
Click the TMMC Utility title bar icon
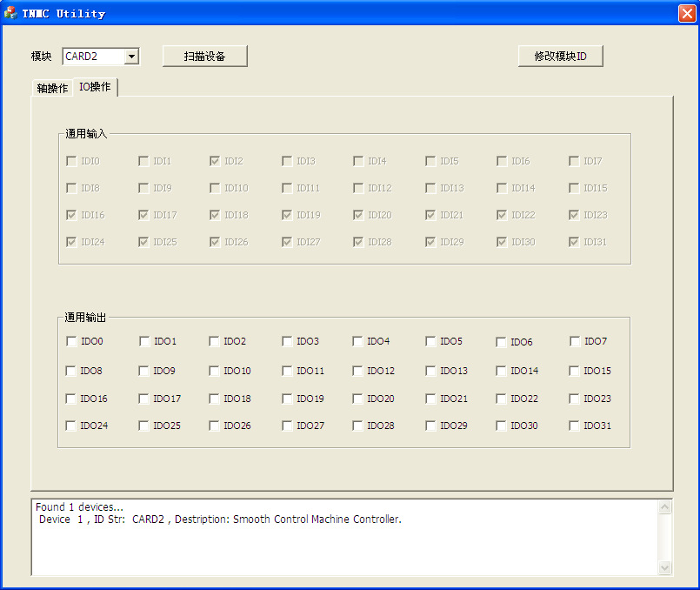coord(10,13)
